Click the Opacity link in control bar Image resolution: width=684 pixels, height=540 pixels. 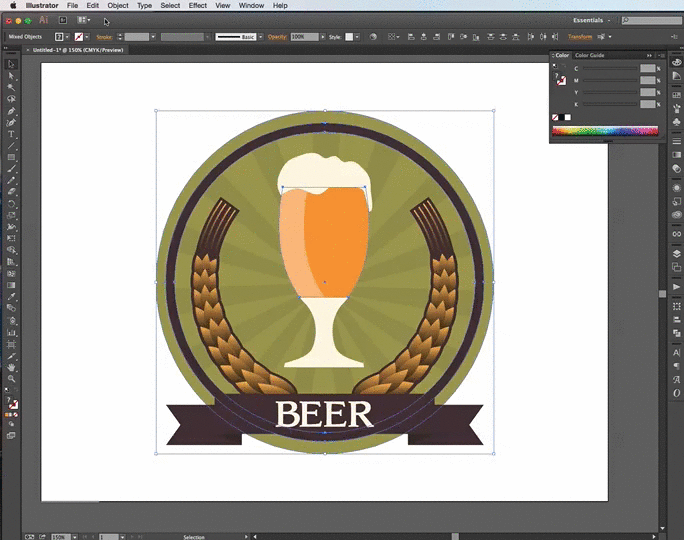coord(277,37)
